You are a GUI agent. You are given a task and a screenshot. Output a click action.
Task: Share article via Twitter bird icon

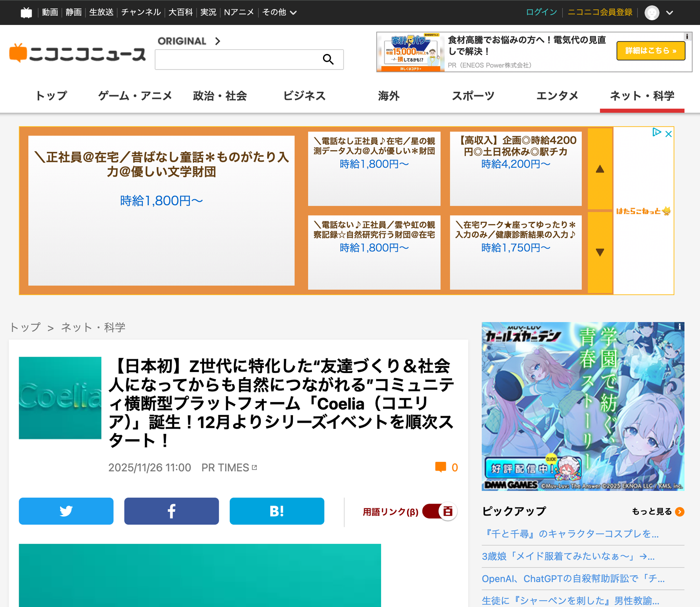click(x=66, y=511)
